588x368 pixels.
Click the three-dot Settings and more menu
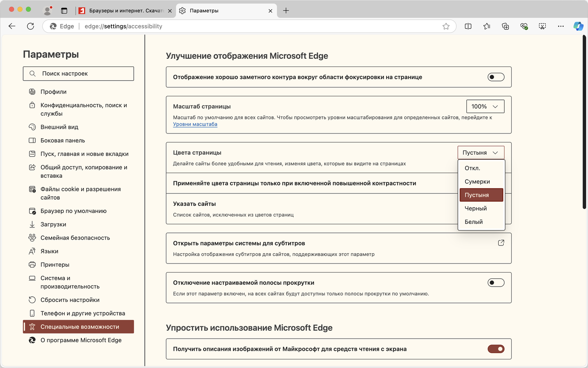point(561,26)
